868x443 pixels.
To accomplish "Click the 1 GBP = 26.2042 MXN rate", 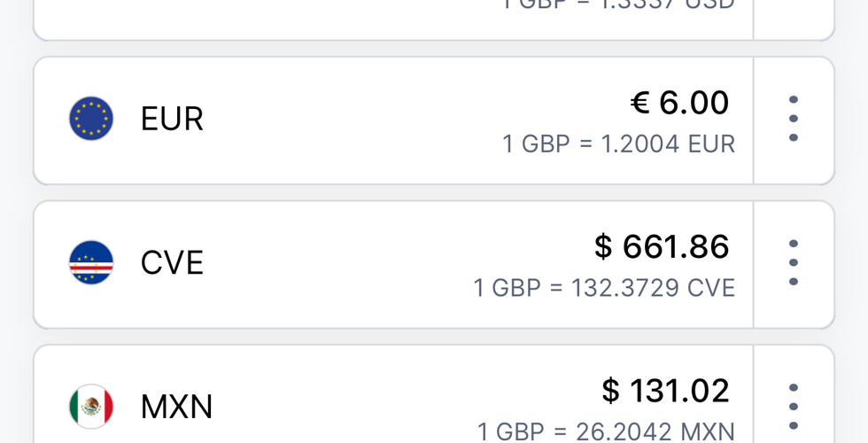I will (606, 431).
